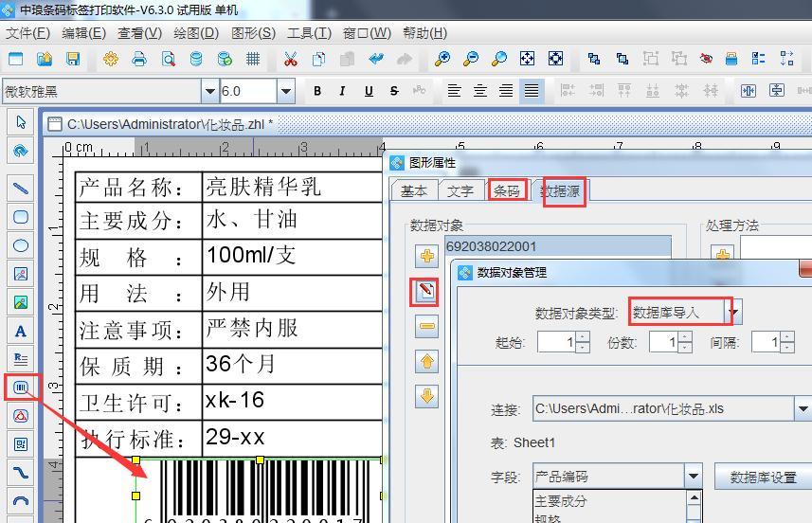The image size is (812, 523).
Task: Expand the 数据对象类型 dropdown
Action: [733, 313]
